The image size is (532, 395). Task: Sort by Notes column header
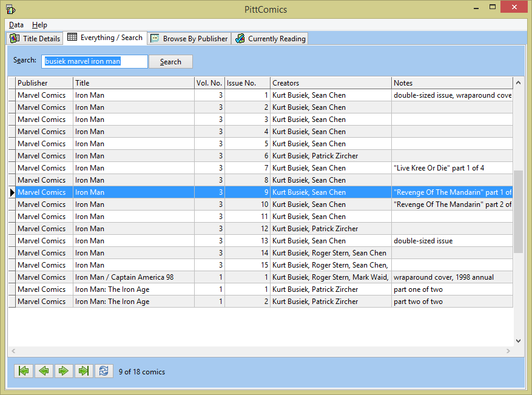[x=452, y=83]
